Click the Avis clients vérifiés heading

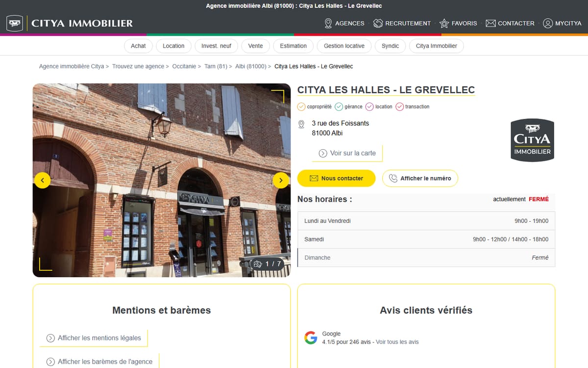point(426,310)
